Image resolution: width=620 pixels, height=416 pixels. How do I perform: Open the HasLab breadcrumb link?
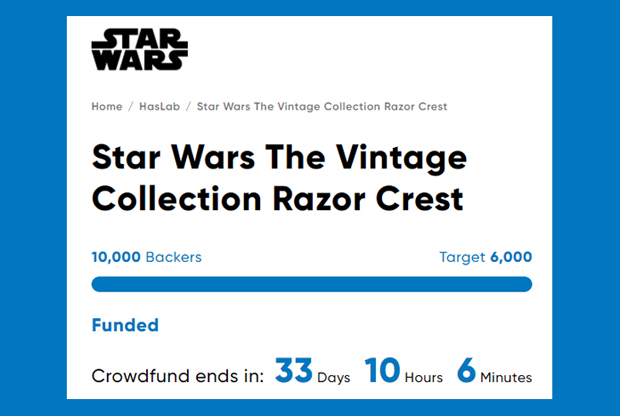[158, 106]
